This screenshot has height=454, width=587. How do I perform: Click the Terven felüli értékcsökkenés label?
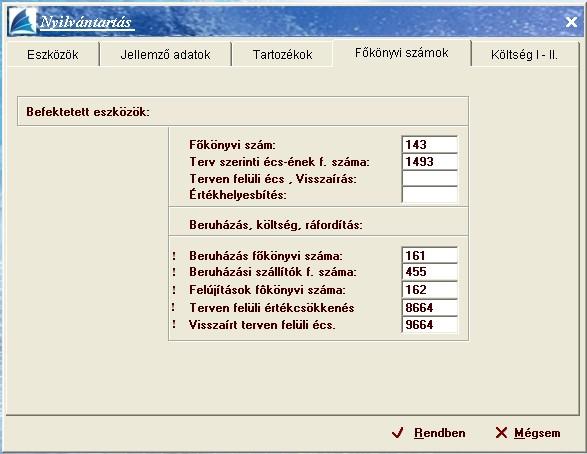[x=272, y=308]
